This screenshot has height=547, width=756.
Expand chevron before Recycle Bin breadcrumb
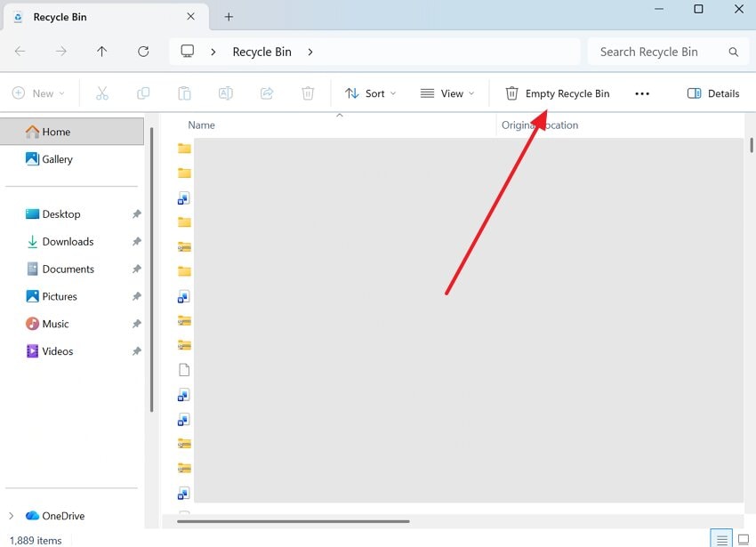(x=213, y=52)
